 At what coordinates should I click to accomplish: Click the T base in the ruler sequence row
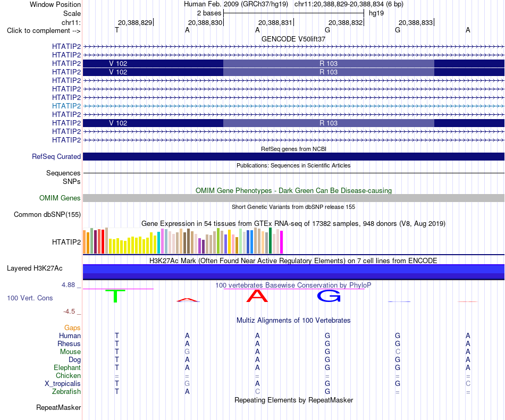[117, 30]
